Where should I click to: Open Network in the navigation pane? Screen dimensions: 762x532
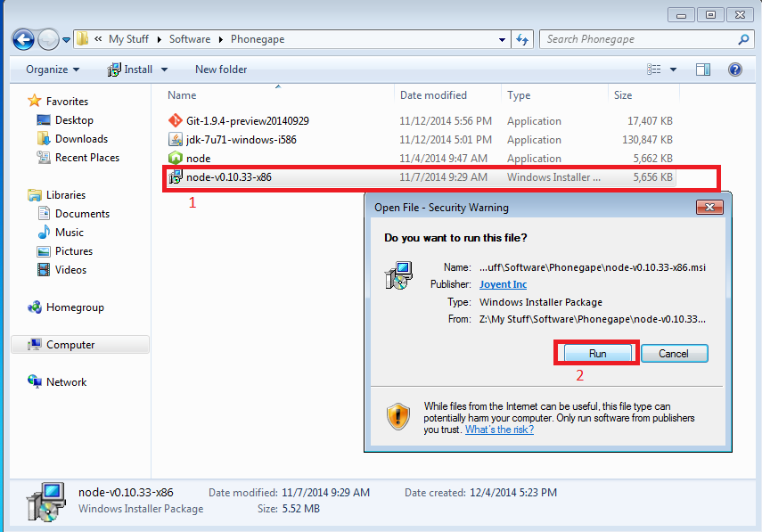(x=66, y=382)
